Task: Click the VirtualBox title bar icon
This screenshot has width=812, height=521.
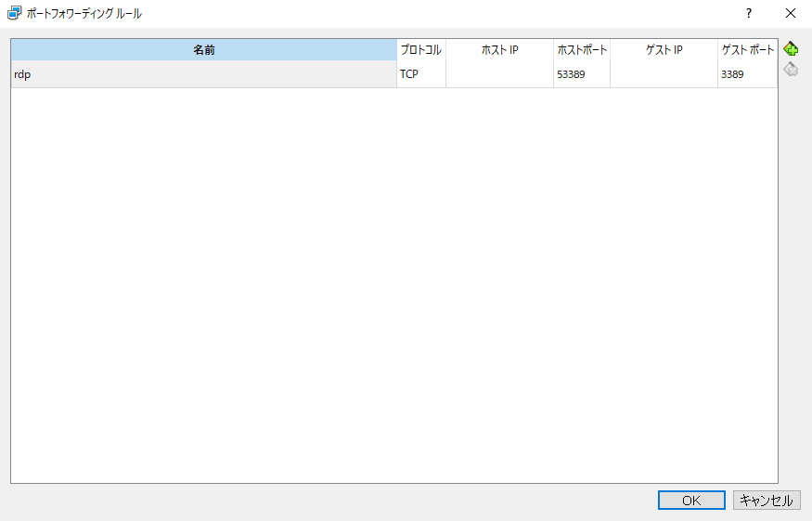Action: [14, 13]
